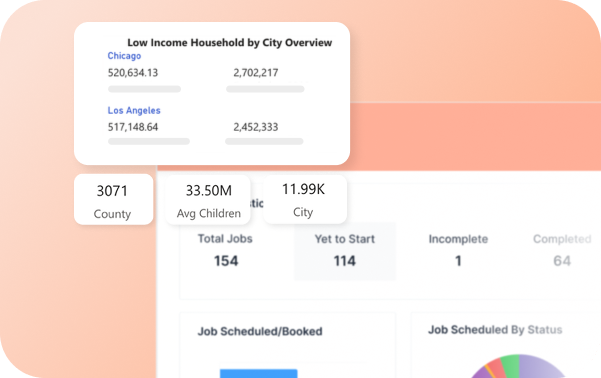Select Chicago value 520,634.13

coord(133,72)
